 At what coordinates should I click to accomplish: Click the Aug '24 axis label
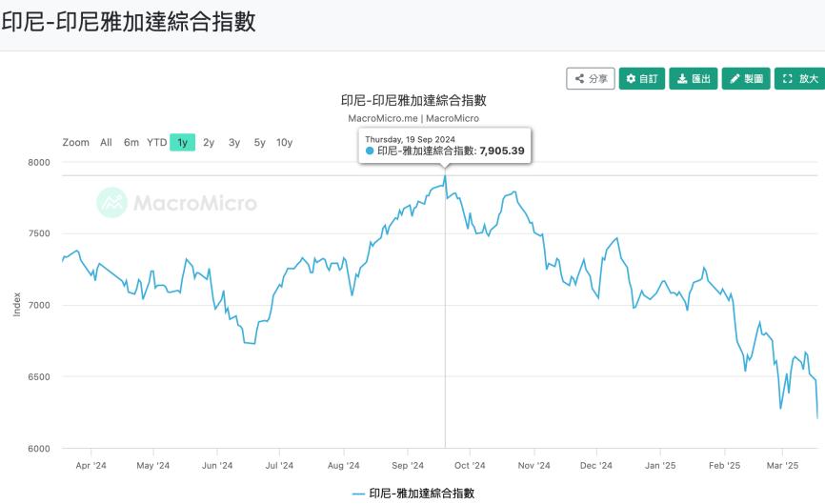344,466
